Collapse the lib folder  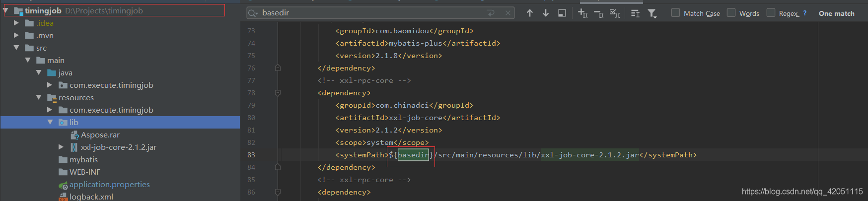coord(50,122)
